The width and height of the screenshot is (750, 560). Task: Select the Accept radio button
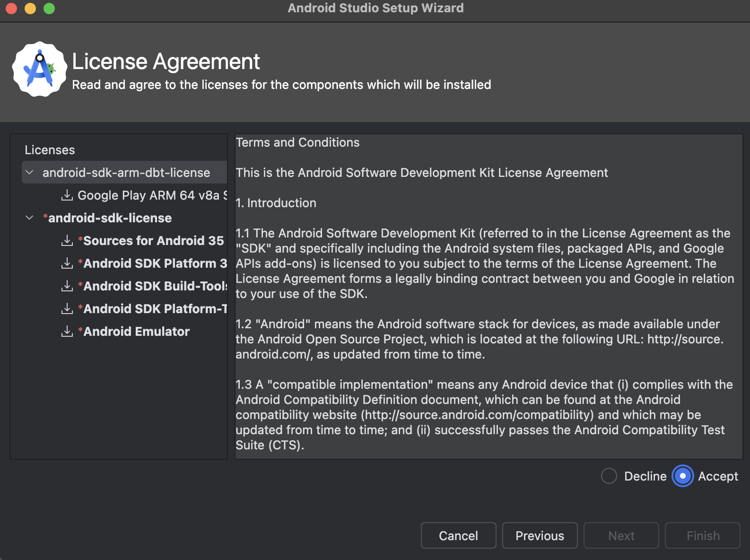coord(683,476)
